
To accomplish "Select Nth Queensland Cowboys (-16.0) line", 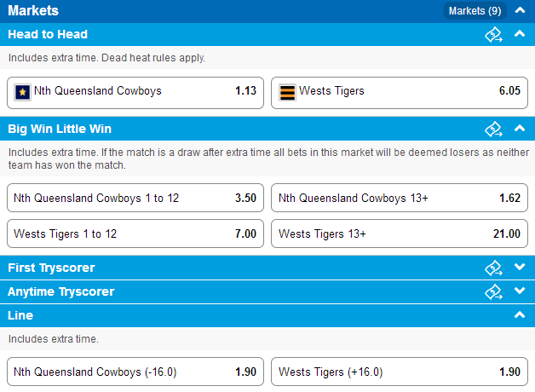I will click(x=135, y=372).
